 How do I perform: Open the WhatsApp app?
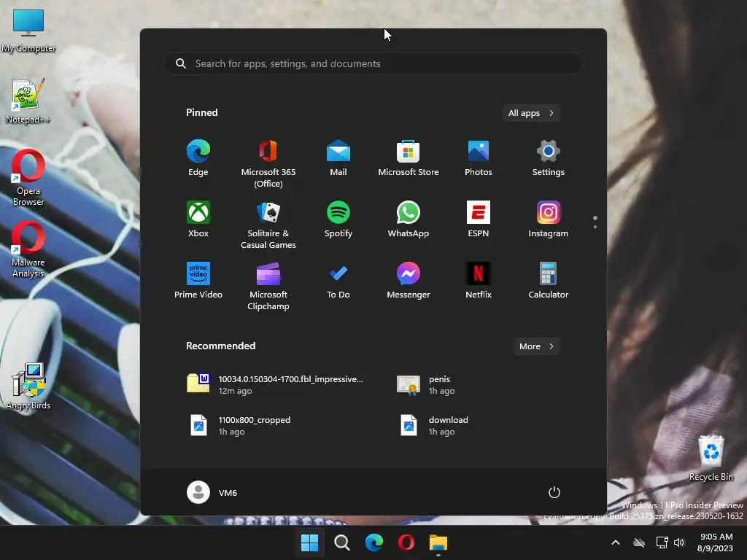point(409,219)
